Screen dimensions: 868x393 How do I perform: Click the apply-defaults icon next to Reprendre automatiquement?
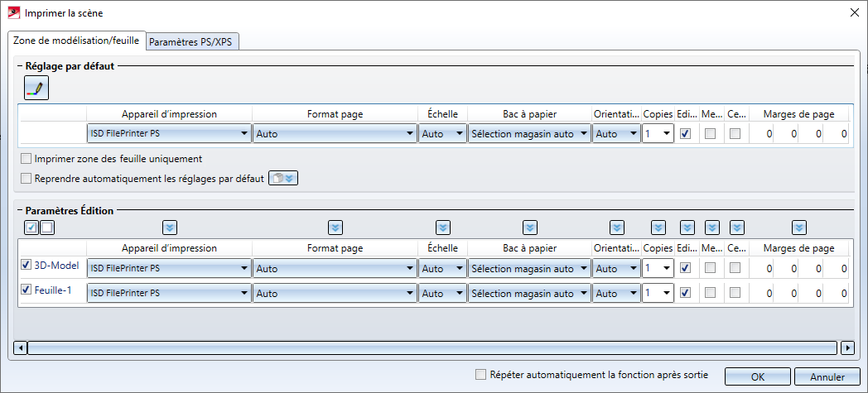[282, 178]
